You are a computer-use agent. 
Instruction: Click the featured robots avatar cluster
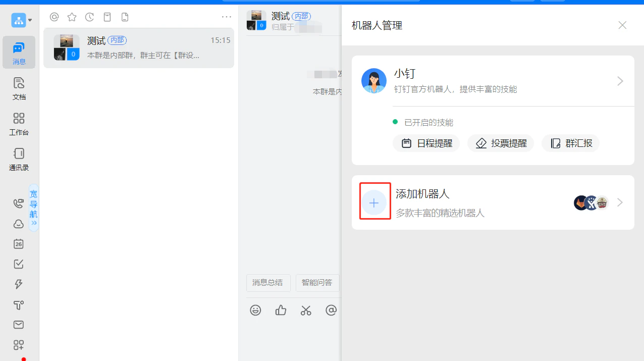point(592,203)
